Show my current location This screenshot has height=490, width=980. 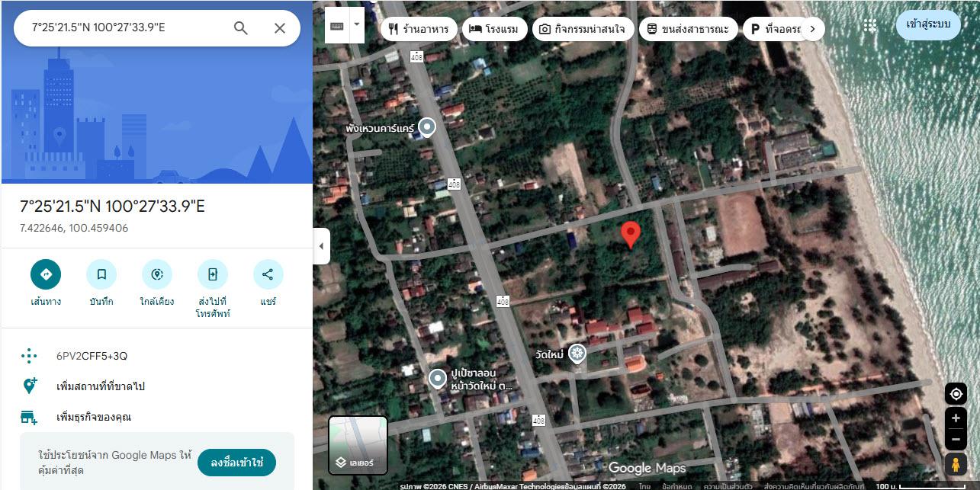(x=956, y=394)
